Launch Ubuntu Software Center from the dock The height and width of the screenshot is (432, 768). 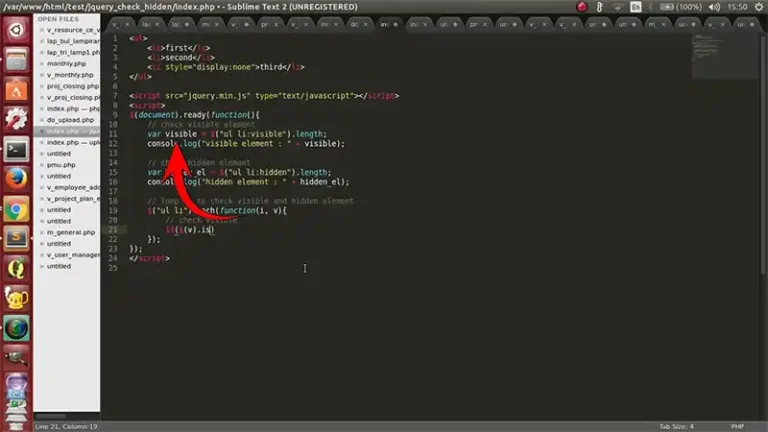tap(16, 90)
